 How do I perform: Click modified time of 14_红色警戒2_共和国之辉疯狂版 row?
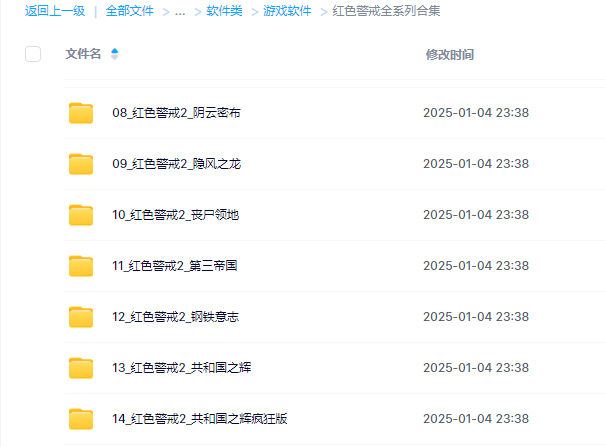click(476, 419)
